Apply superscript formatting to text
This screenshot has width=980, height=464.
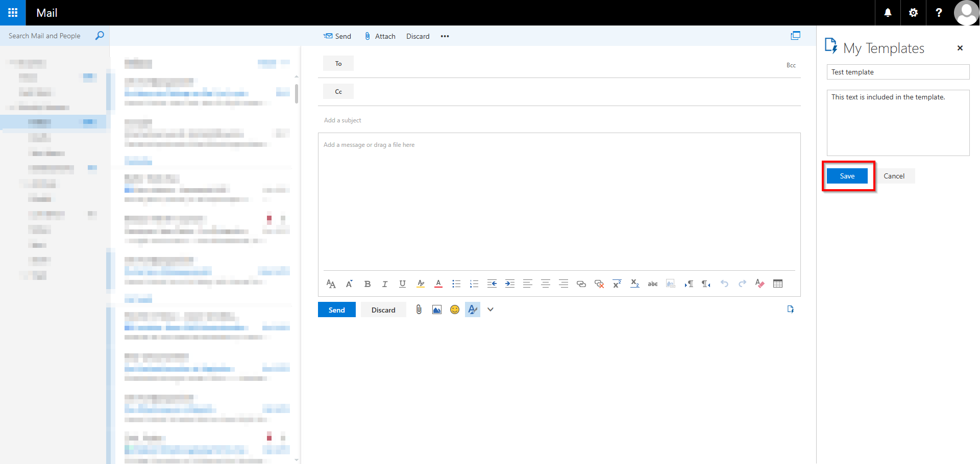tap(617, 283)
